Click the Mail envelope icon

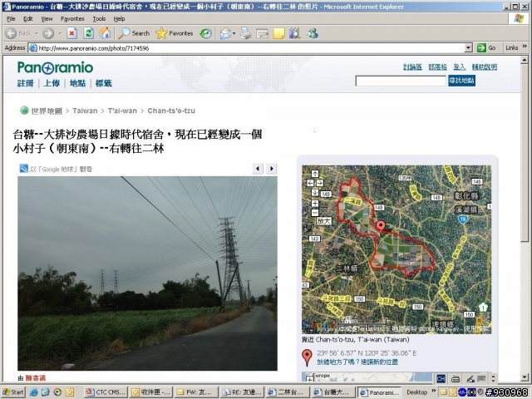[x=225, y=33]
